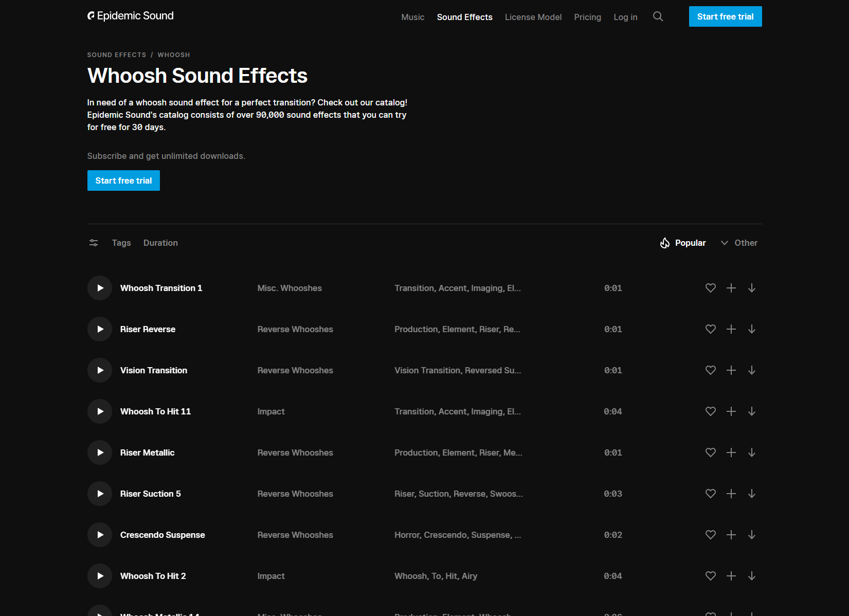Click the Start free trial button
This screenshot has width=849, height=616.
point(123,180)
